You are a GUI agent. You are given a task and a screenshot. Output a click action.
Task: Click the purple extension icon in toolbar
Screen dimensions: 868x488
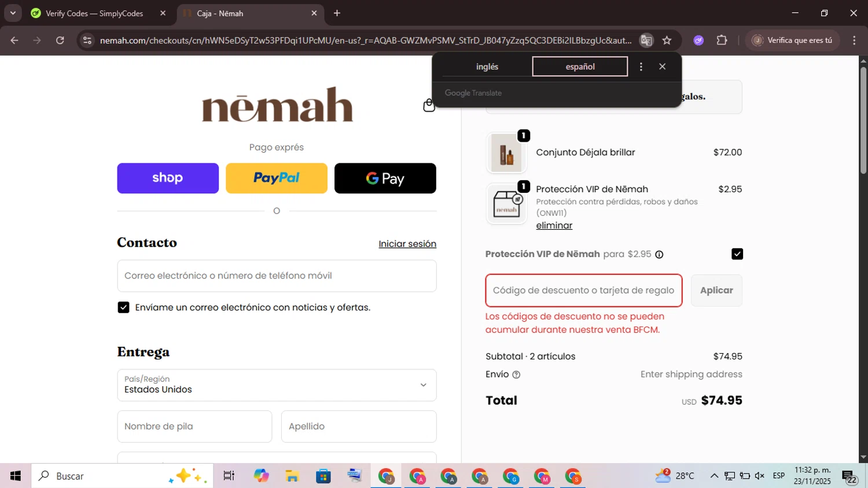tap(698, 41)
